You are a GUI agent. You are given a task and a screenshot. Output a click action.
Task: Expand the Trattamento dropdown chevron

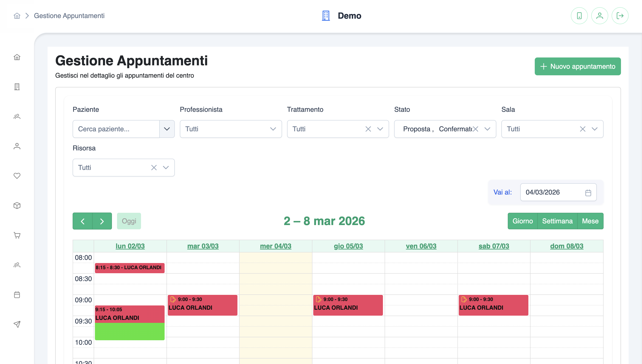(380, 129)
